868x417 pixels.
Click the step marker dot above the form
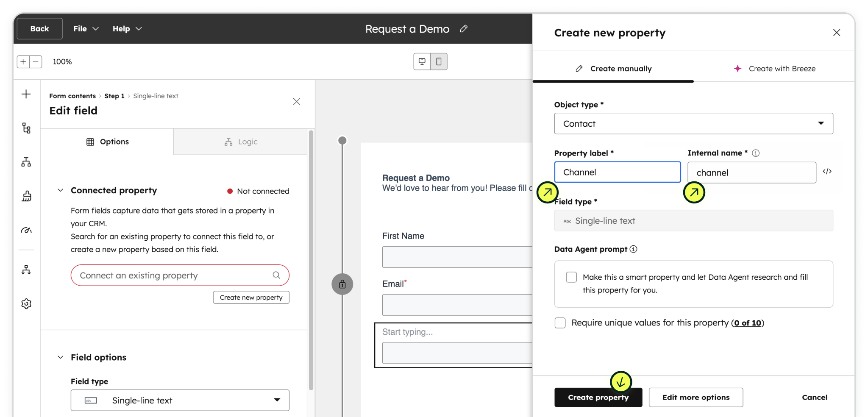[342, 140]
